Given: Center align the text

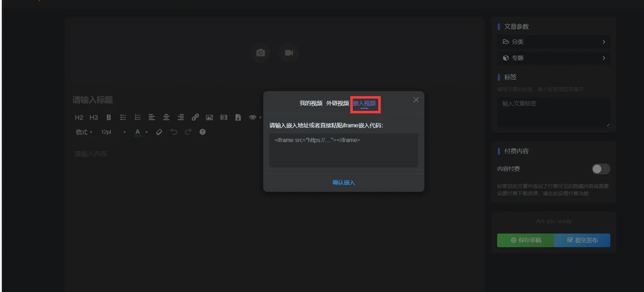Looking at the screenshot, I should (x=166, y=117).
